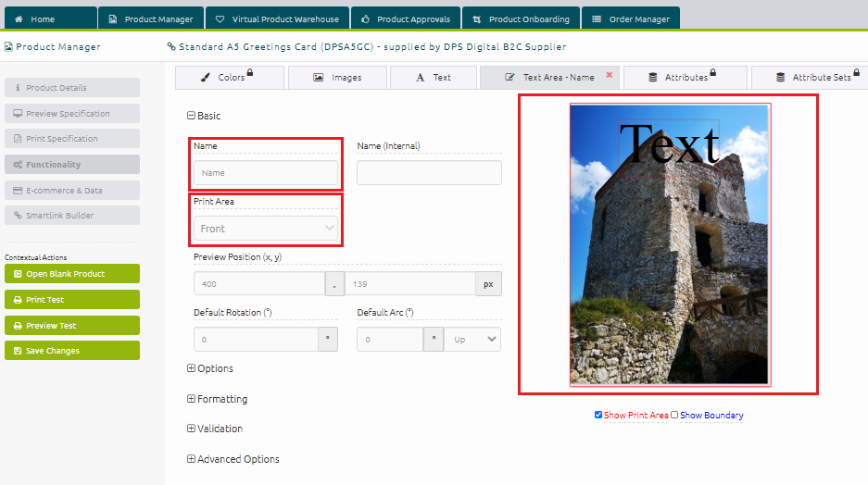Open the Functionality sidebar page
This screenshot has width=868, height=485.
coord(72,164)
